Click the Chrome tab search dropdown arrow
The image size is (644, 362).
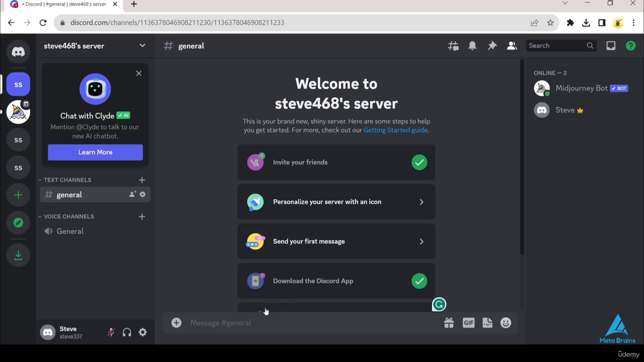coord(565,4)
